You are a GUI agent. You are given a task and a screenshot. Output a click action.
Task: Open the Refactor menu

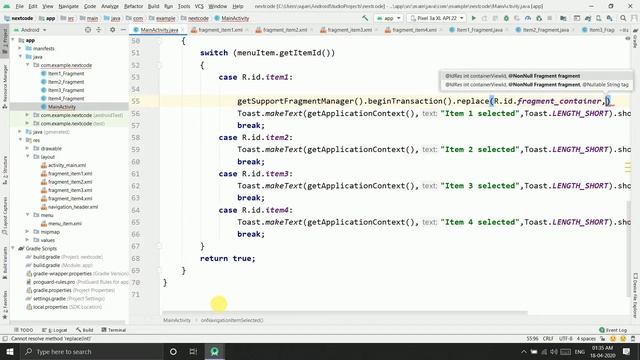(x=133, y=6)
